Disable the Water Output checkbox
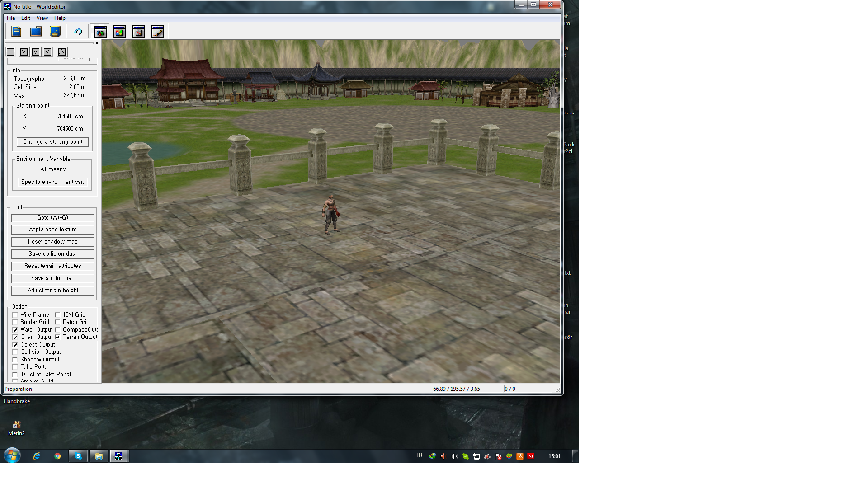Screen dimensions: 868x488 click(x=15, y=330)
